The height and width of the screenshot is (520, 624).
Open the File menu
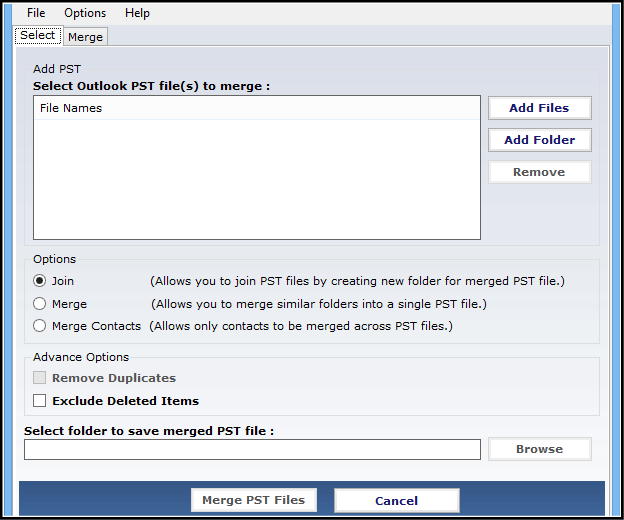(x=36, y=13)
